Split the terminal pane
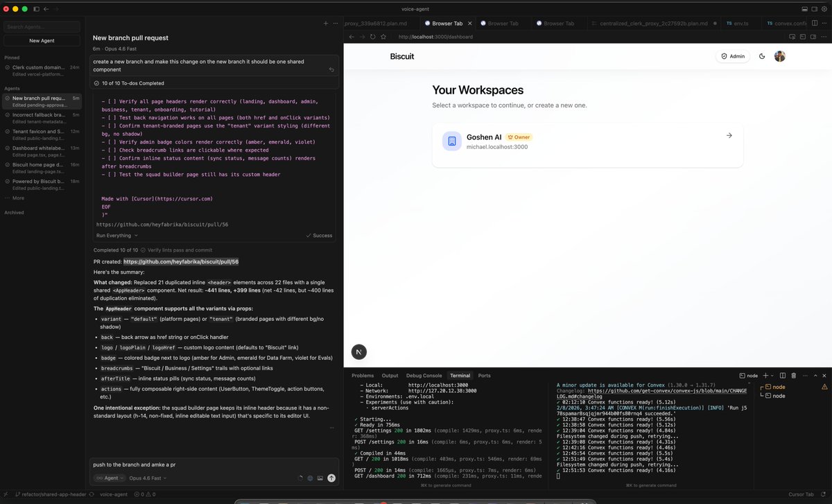This screenshot has height=504, width=832. coord(782,375)
